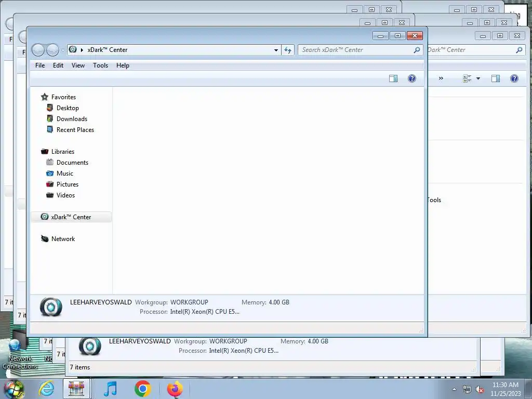This screenshot has height=399, width=532.
Task: Open Videos library
Action: 65,195
